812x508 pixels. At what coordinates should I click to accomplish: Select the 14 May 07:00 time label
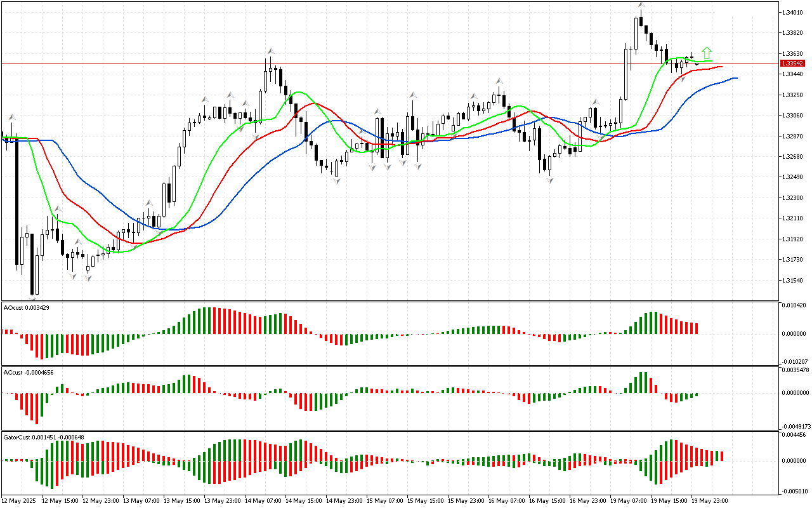pyautogui.click(x=263, y=500)
